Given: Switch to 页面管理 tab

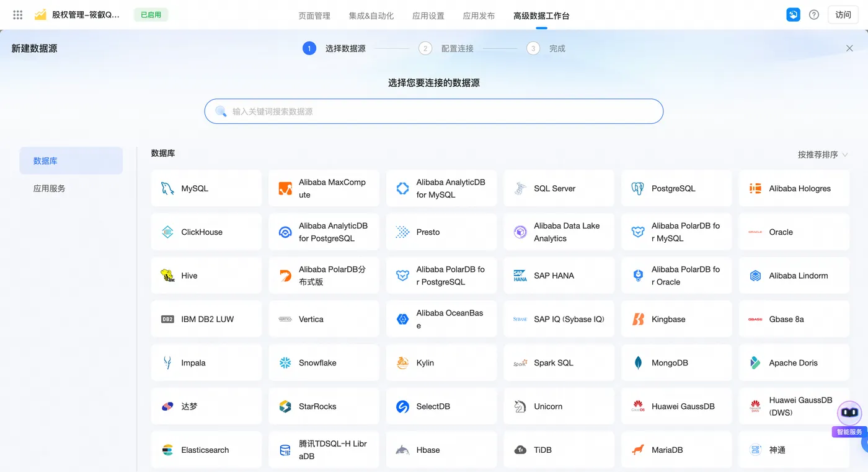Looking at the screenshot, I should [314, 15].
